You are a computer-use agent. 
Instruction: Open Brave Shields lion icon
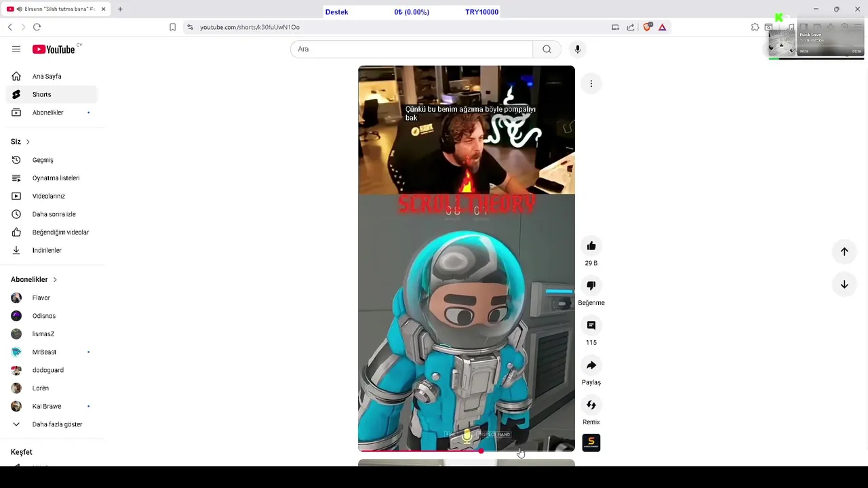[647, 27]
